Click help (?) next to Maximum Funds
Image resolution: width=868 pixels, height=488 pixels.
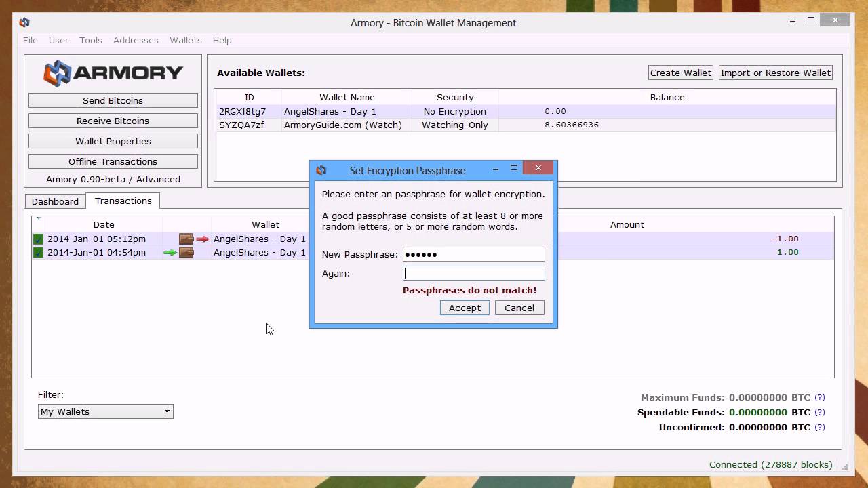[820, 397]
